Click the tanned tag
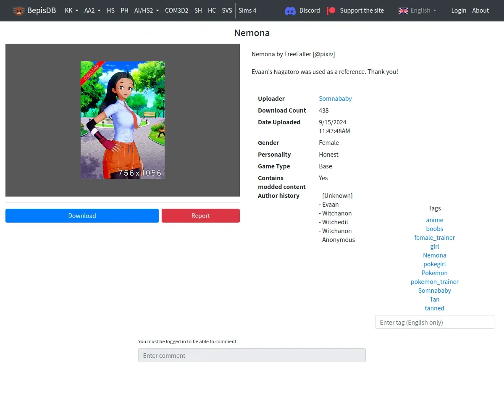Screen dimensions: 504x420 point(435,308)
